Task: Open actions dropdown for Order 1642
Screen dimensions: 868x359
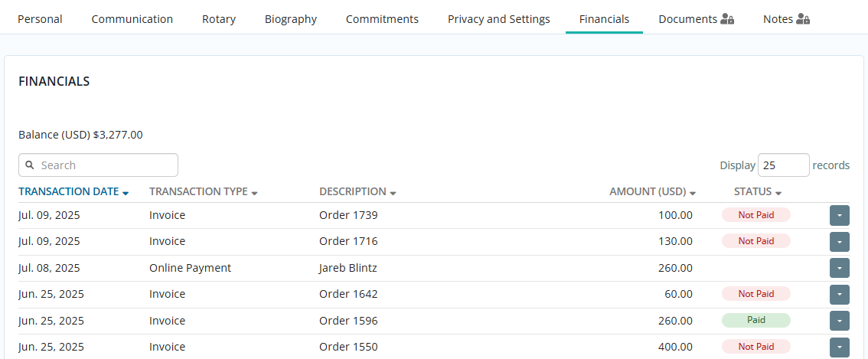Action: (x=839, y=294)
